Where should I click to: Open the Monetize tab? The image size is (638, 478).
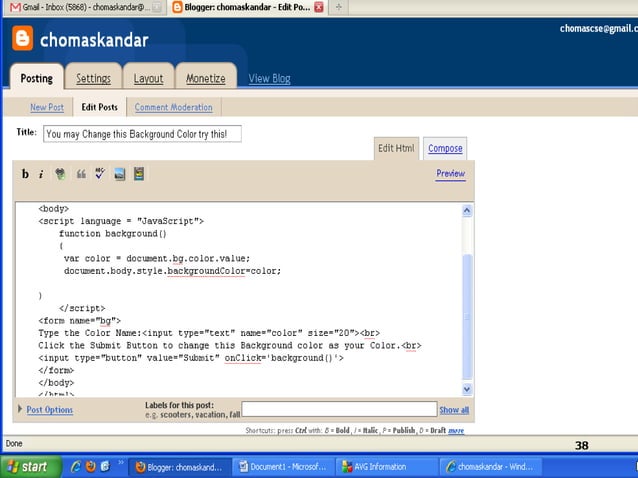pyautogui.click(x=205, y=78)
